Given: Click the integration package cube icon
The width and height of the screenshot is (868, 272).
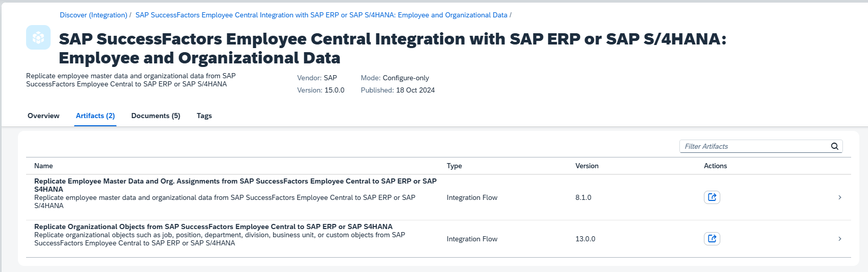Looking at the screenshot, I should point(38,37).
